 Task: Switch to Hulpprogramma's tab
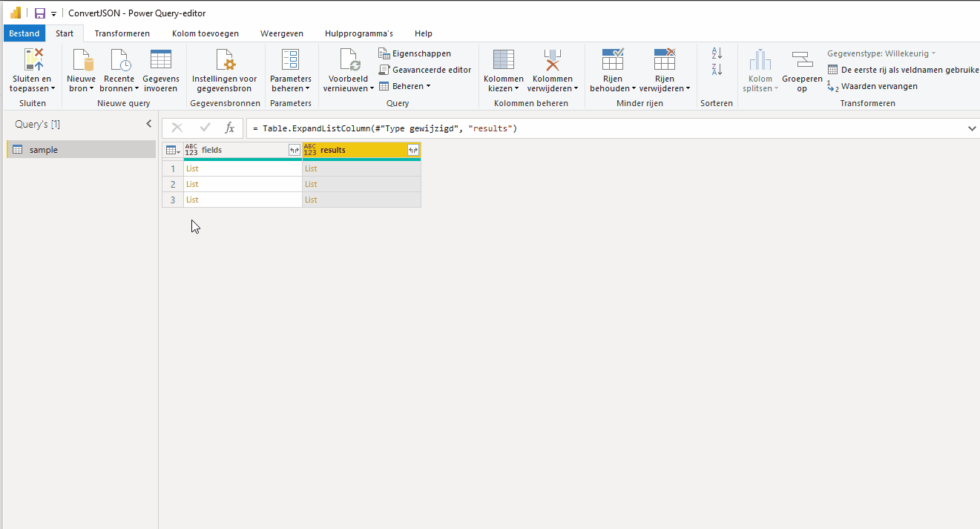359,33
